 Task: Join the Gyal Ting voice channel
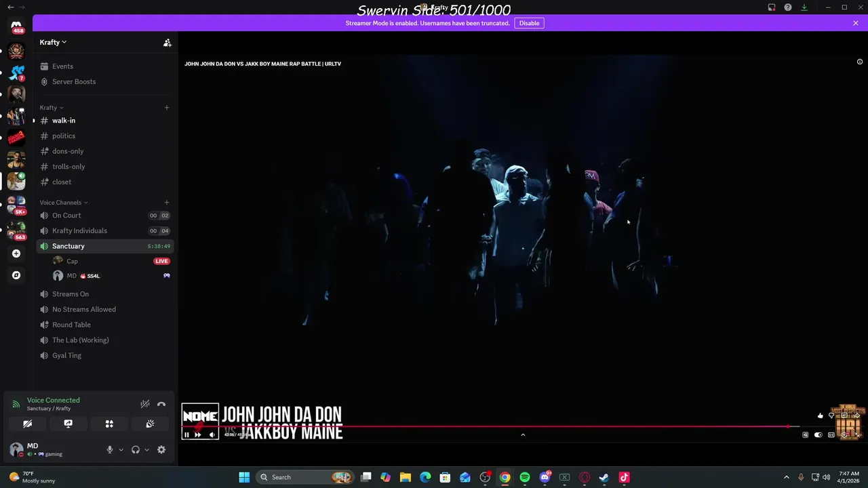tap(105, 355)
